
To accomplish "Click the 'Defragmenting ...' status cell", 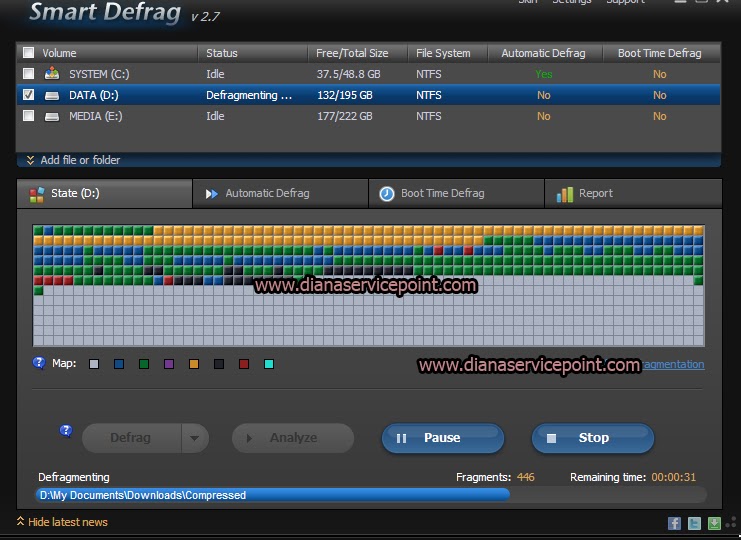I will tap(249, 95).
